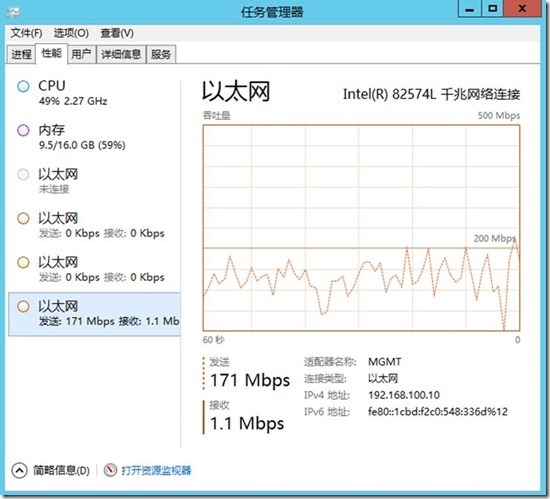Open the 文件(F) menu
The width and height of the screenshot is (550, 499).
[26, 33]
